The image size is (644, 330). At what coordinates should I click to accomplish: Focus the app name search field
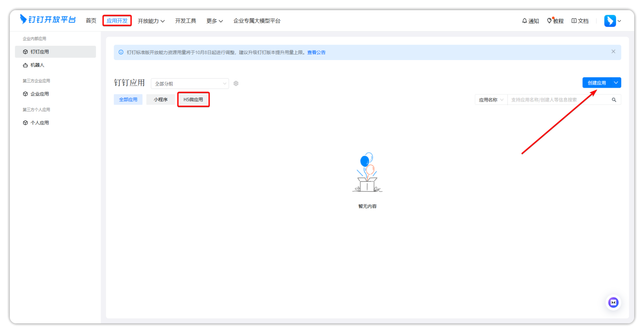pos(558,100)
